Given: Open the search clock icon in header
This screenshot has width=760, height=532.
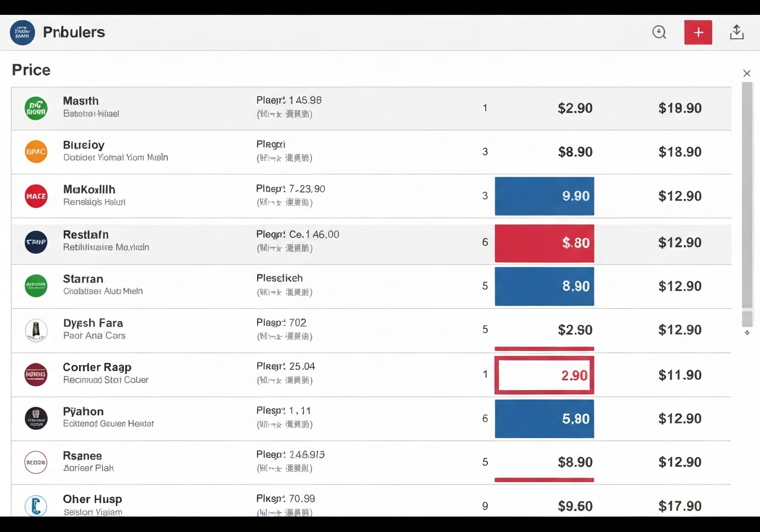Looking at the screenshot, I should pos(659,33).
